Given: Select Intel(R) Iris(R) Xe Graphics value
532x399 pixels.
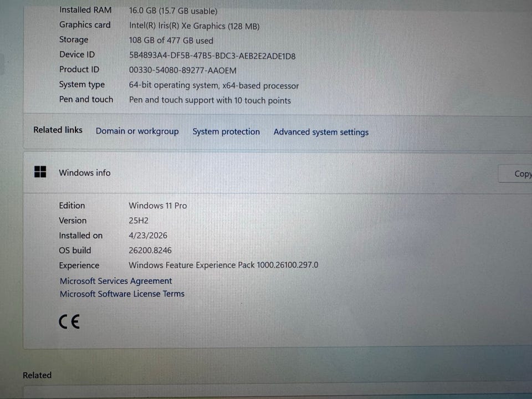Looking at the screenshot, I should (194, 26).
